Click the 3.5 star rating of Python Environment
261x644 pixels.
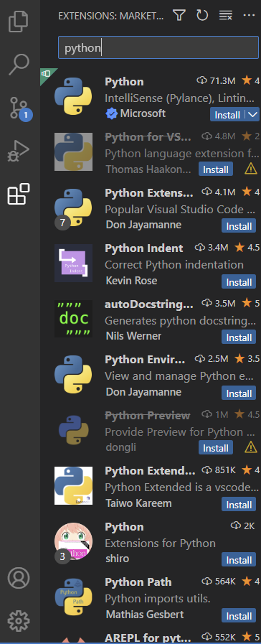(247, 359)
